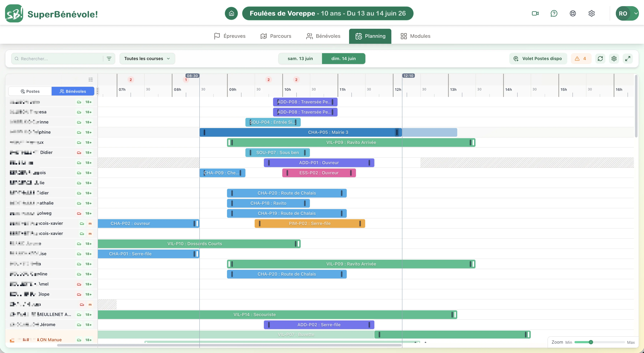Select the VIL-P14 : Secouriste shift

tap(278, 315)
